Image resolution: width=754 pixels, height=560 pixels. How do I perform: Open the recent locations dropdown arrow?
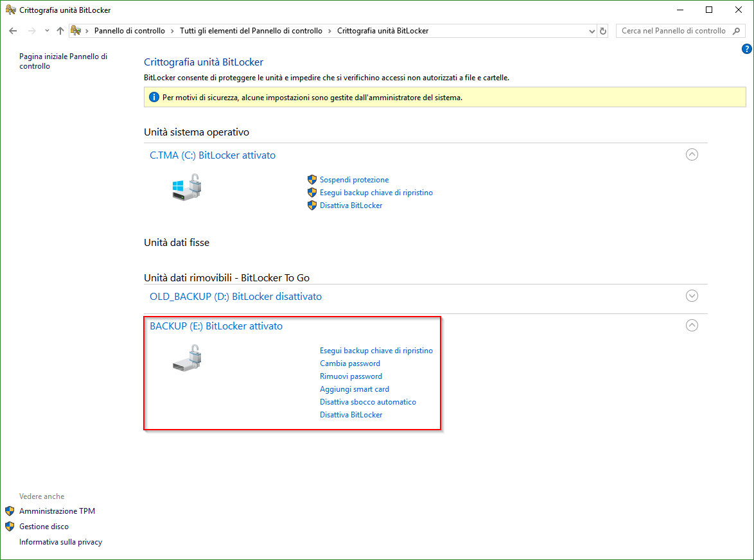47,31
